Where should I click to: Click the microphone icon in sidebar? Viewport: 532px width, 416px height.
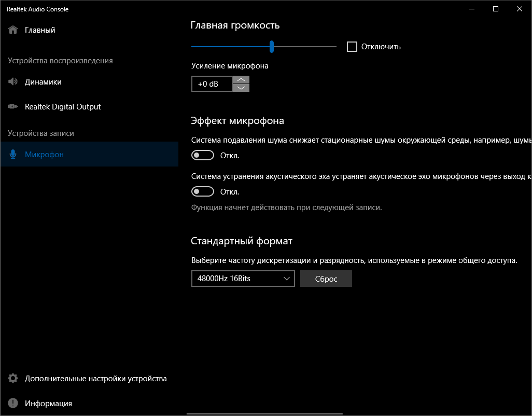click(13, 155)
